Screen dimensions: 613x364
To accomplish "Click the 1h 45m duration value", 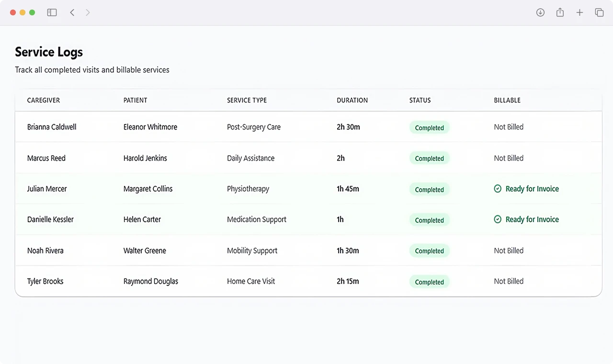I will click(x=348, y=189).
